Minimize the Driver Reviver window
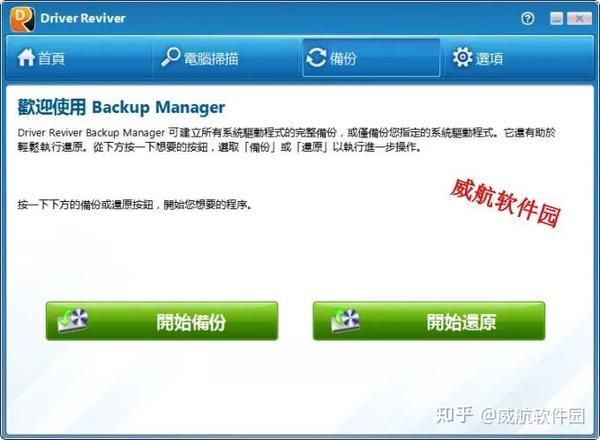 pyautogui.click(x=556, y=18)
